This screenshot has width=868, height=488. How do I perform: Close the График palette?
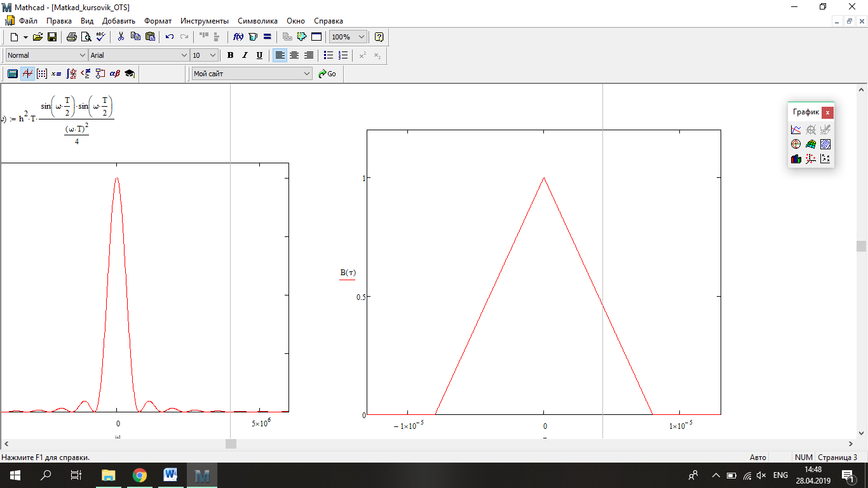[827, 112]
